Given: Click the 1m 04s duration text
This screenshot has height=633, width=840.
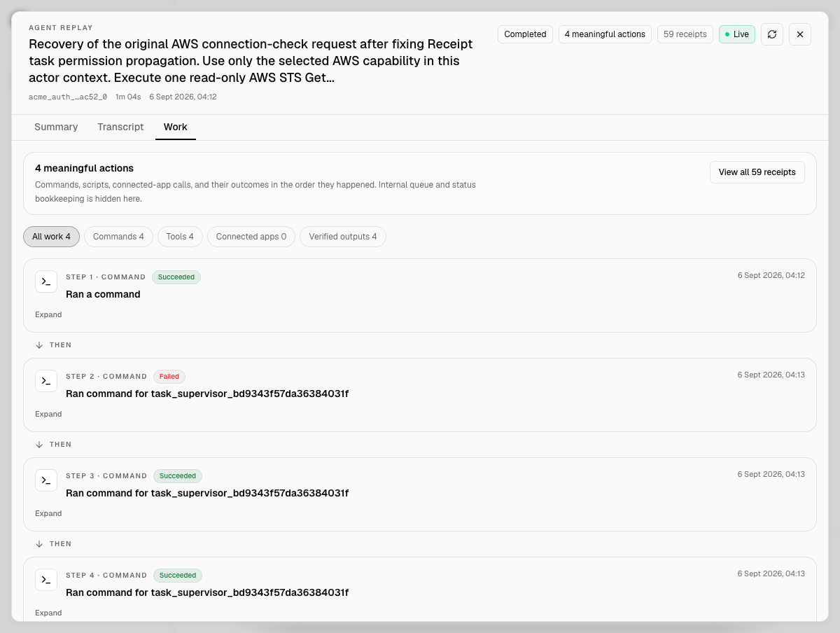Looking at the screenshot, I should 128,97.
